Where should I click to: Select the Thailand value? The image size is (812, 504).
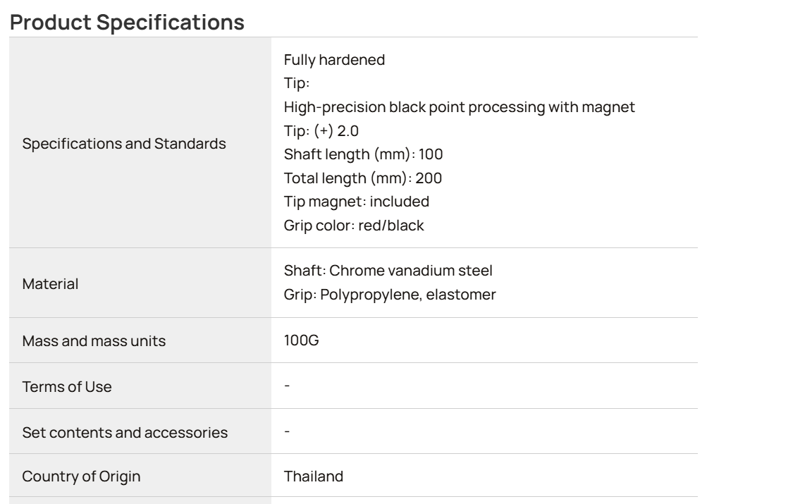point(313,476)
